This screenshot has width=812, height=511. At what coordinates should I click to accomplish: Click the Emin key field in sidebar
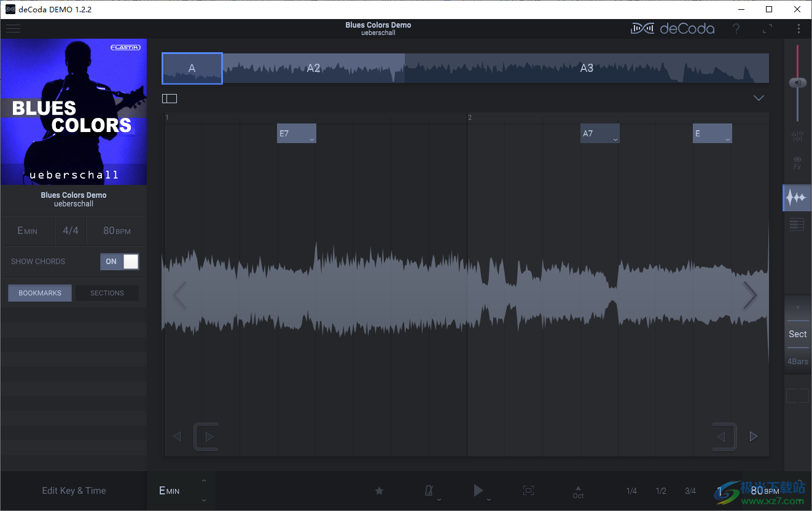click(28, 231)
